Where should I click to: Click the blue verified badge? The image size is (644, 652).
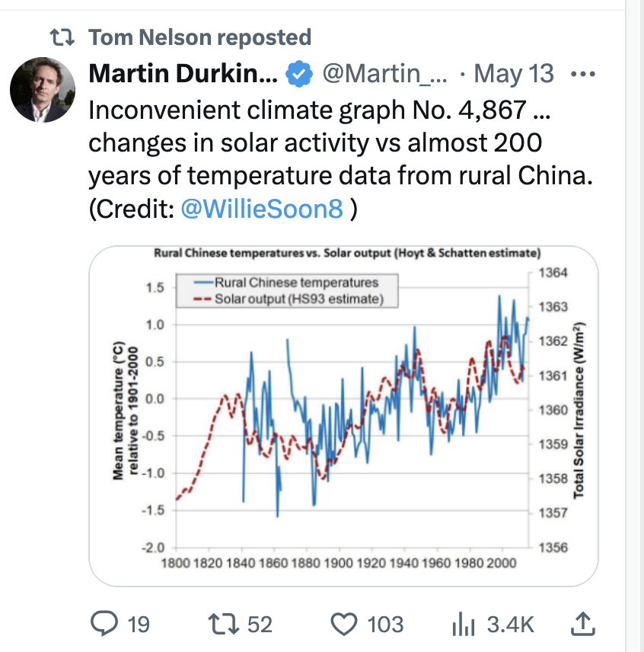[x=298, y=74]
